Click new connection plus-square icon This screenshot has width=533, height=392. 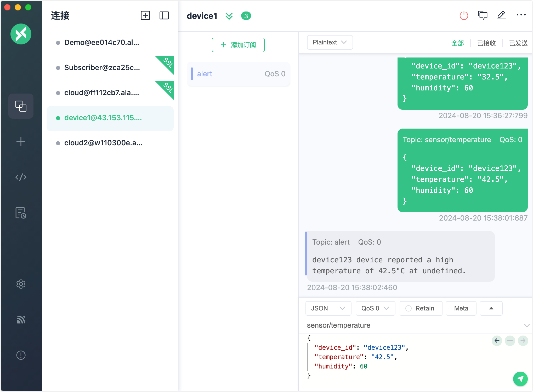(x=145, y=16)
